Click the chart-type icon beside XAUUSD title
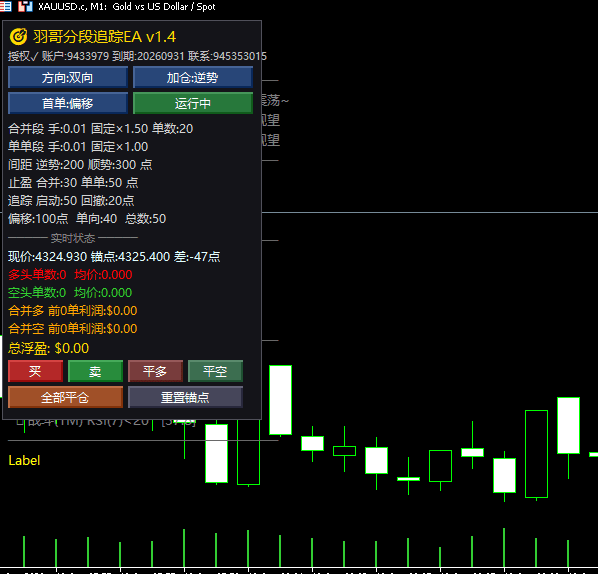 [x=25, y=6]
